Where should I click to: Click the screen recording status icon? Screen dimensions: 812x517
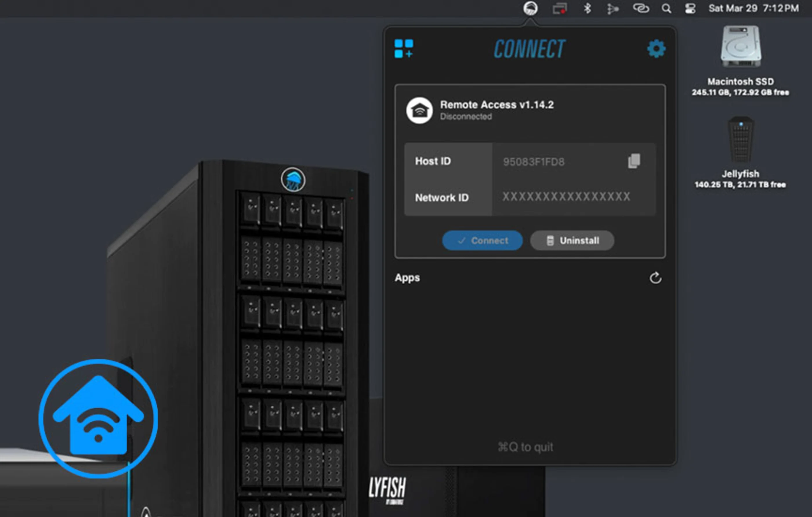click(x=559, y=8)
